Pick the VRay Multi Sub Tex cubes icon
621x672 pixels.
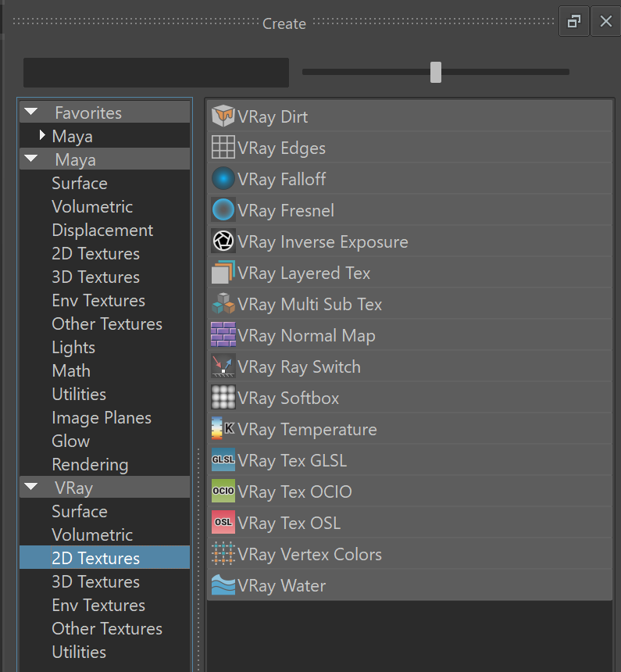(223, 304)
